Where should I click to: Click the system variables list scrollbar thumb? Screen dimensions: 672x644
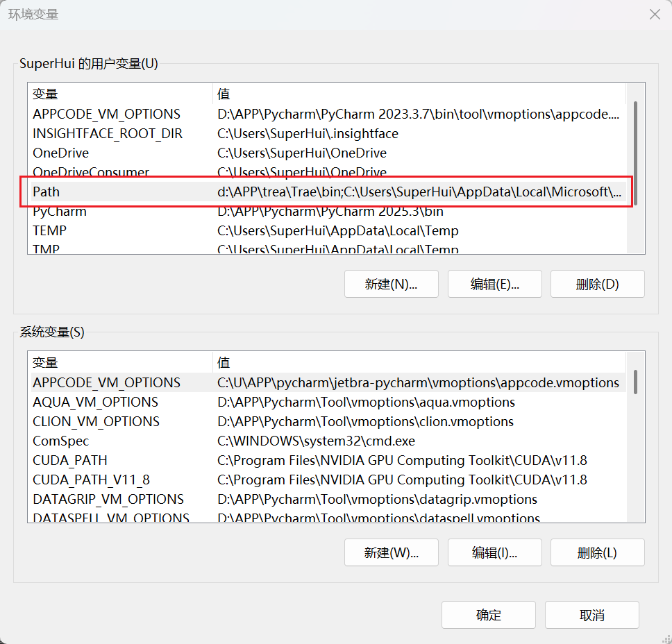635,382
